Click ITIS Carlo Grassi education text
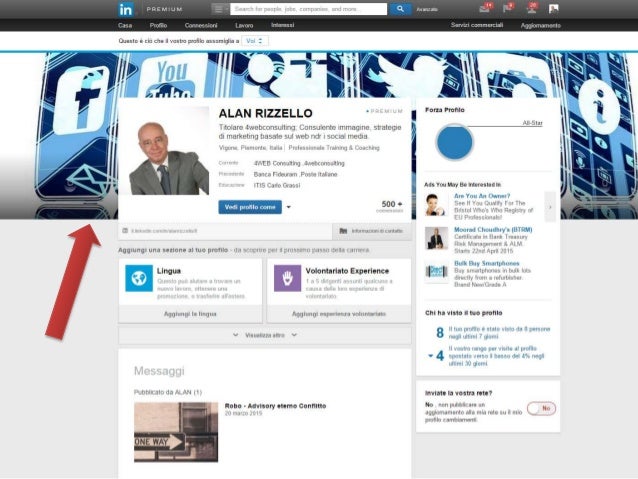The width and height of the screenshot is (638, 479). [277, 185]
